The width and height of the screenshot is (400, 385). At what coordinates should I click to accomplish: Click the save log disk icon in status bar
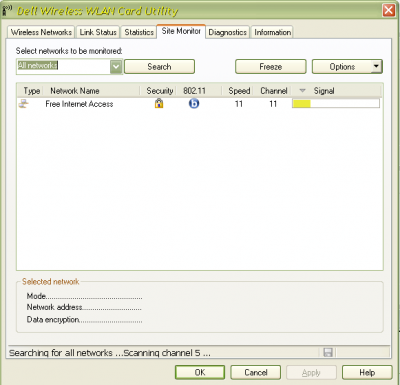(x=328, y=352)
